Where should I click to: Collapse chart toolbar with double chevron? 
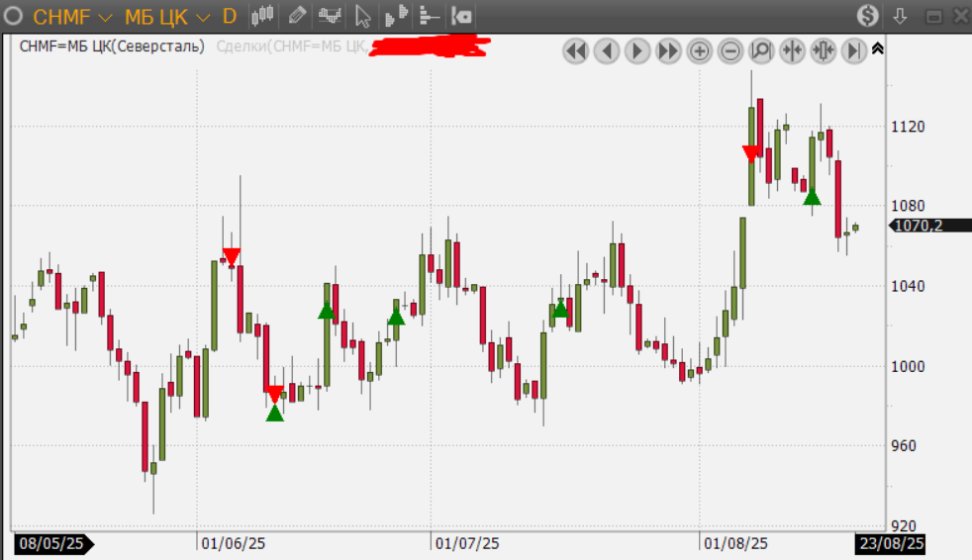pyautogui.click(x=878, y=47)
